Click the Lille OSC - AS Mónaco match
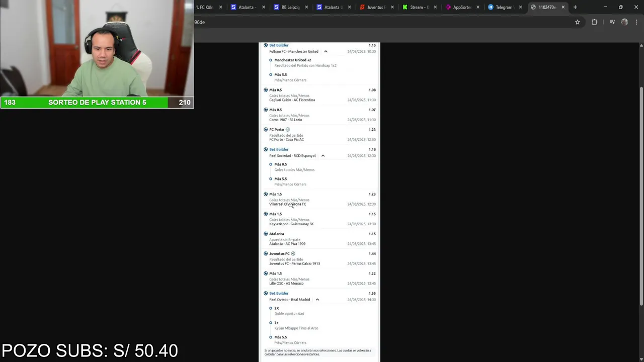644x362 pixels. (286, 284)
